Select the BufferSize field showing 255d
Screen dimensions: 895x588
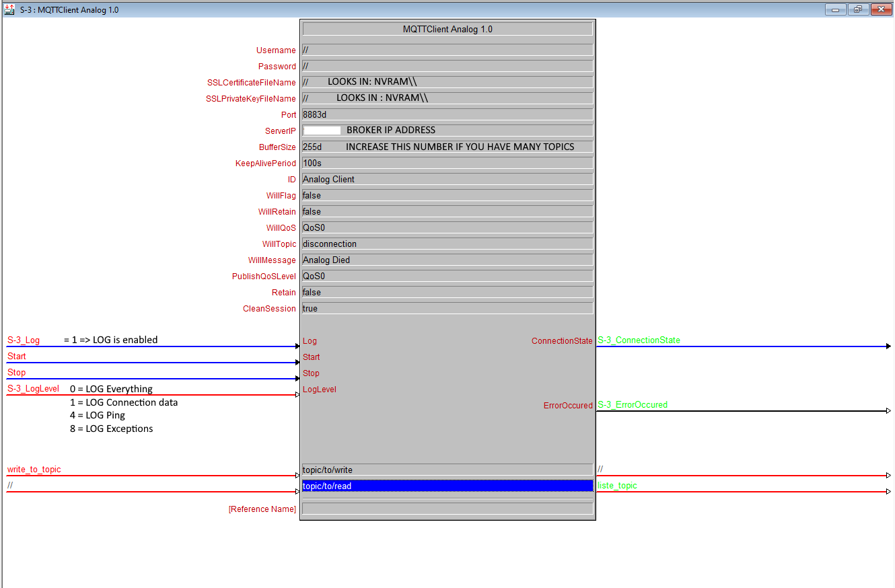tap(448, 147)
